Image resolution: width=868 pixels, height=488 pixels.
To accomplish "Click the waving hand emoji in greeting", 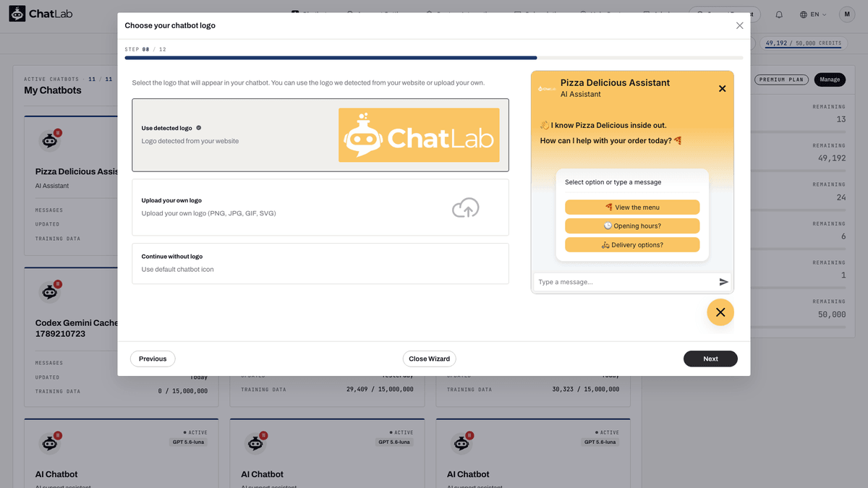I will pyautogui.click(x=545, y=125).
